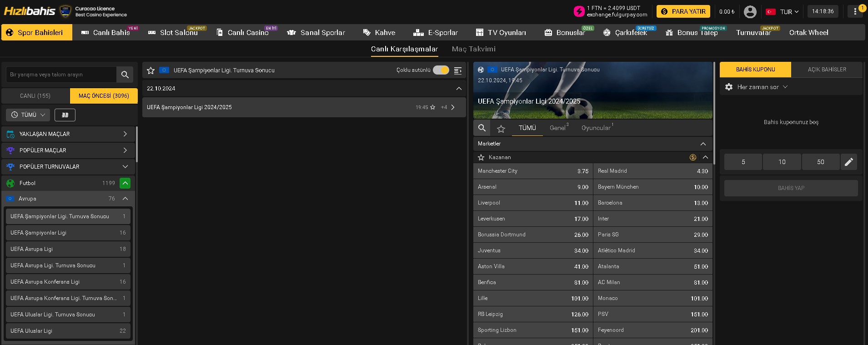Open the three-dot menu with notification badge
Screen dimensions: 868x345
pyautogui.click(x=855, y=11)
